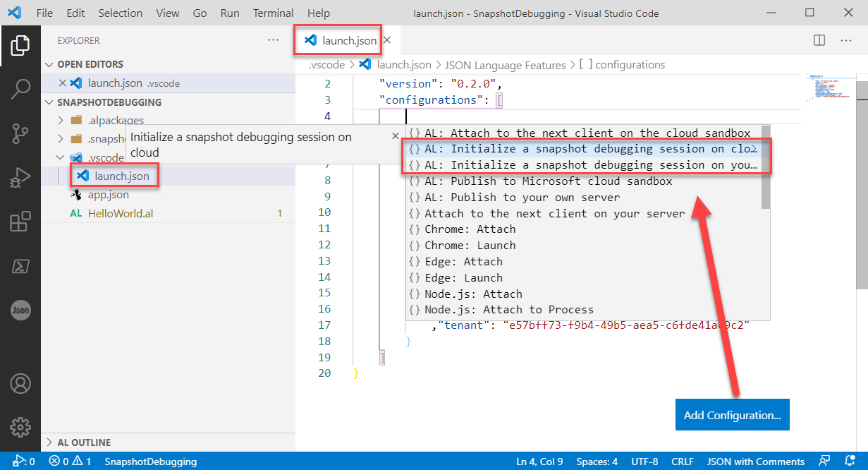868x470 pixels.
Task: Show more details for selected suggestion arrow
Action: 754,149
